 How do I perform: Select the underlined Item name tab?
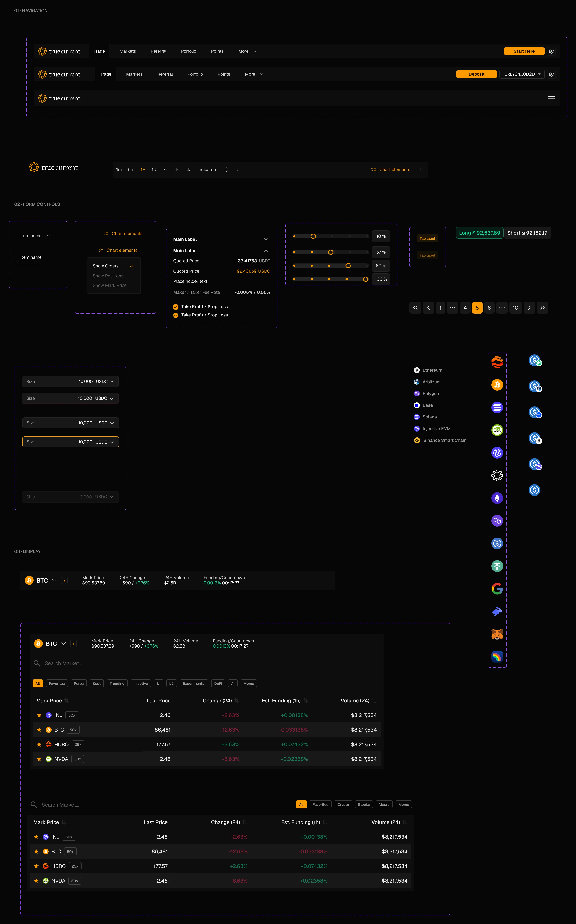point(31,257)
